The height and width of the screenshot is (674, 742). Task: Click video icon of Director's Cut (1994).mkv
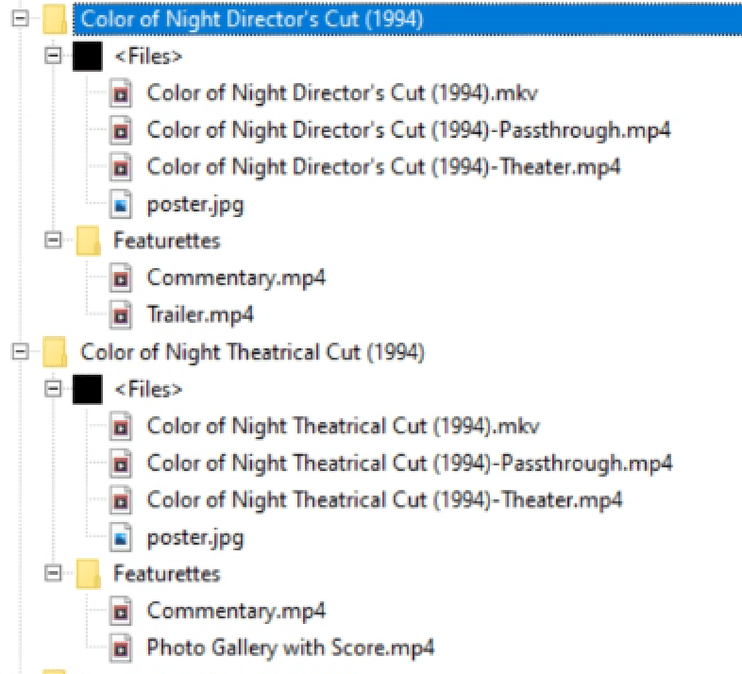pyautogui.click(x=121, y=93)
